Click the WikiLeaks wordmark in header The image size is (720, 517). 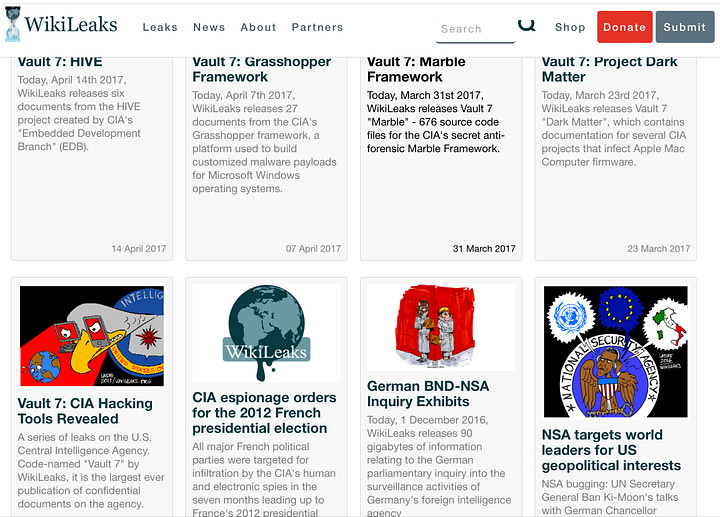71,24
